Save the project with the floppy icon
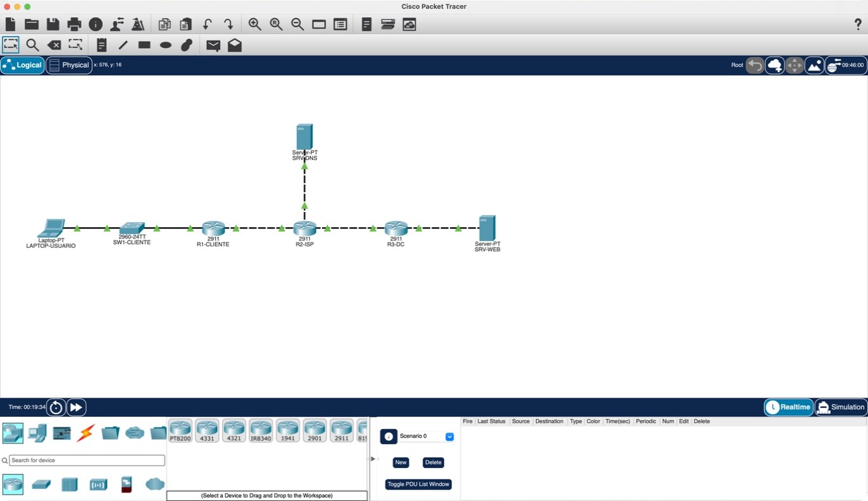 click(x=53, y=25)
